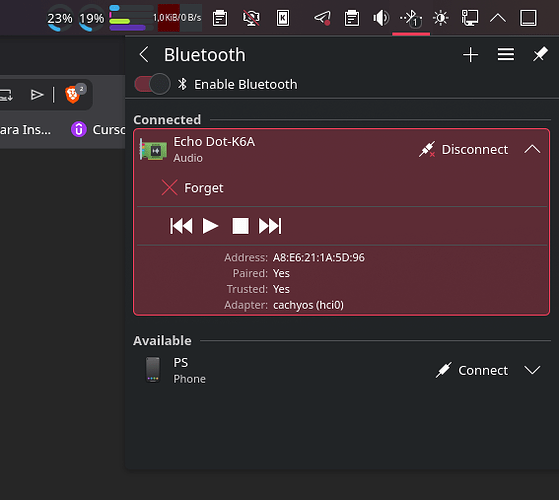Screen dimensions: 559x500
Task: Select the PS phone device entry
Action: tap(342, 370)
